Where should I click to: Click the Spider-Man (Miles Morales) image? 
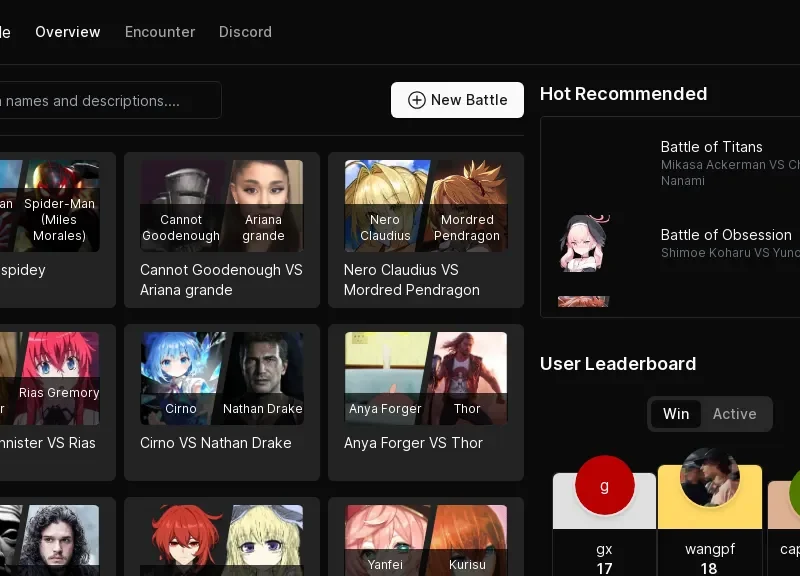tap(59, 206)
